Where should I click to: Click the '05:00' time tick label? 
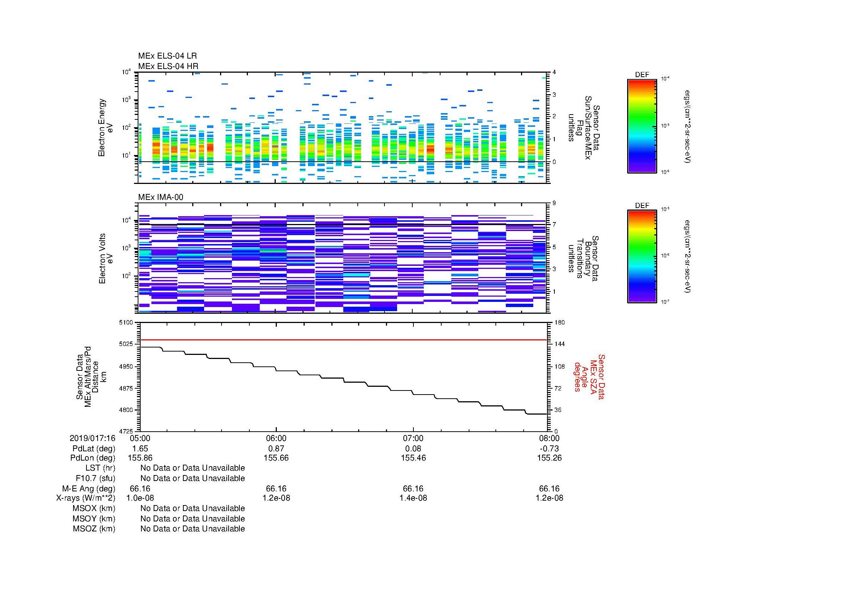(140, 438)
